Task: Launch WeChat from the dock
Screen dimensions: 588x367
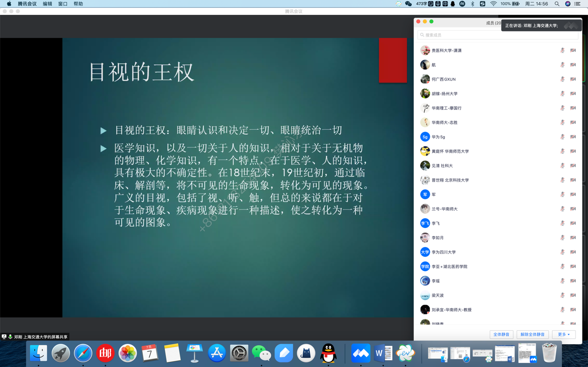Action: (262, 354)
